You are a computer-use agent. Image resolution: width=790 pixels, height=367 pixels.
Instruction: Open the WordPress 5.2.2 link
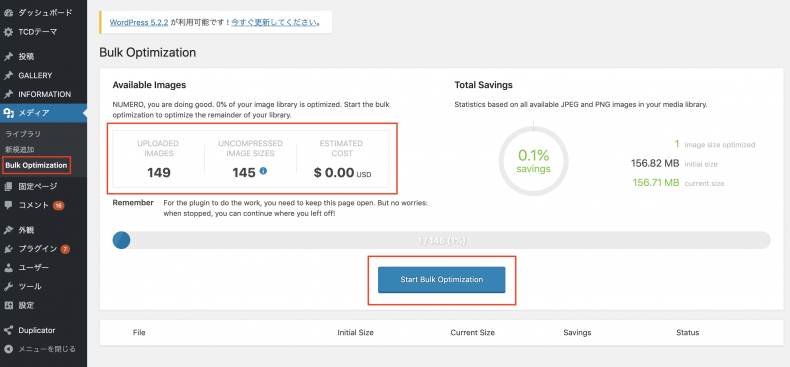pyautogui.click(x=139, y=23)
